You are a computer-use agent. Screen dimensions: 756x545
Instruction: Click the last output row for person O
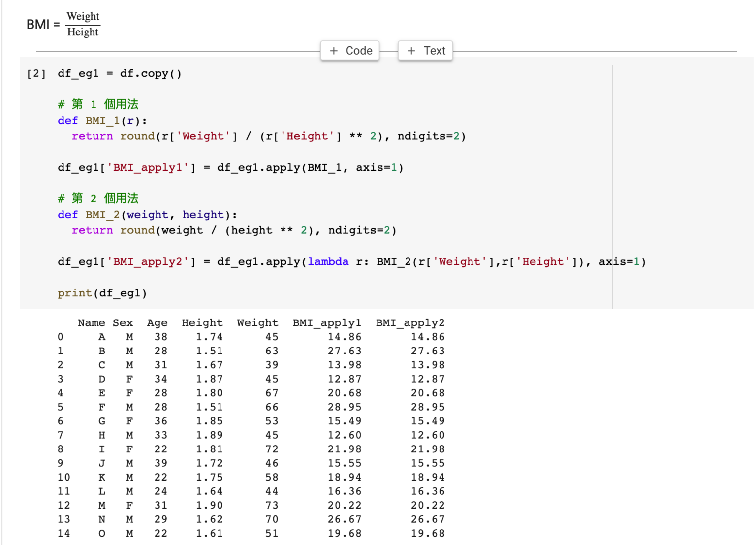pyautogui.click(x=197, y=533)
